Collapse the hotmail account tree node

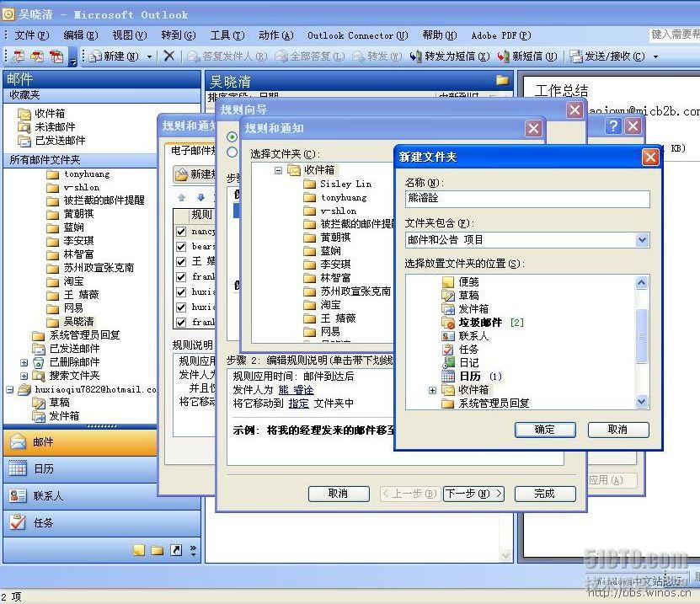pos(10,390)
